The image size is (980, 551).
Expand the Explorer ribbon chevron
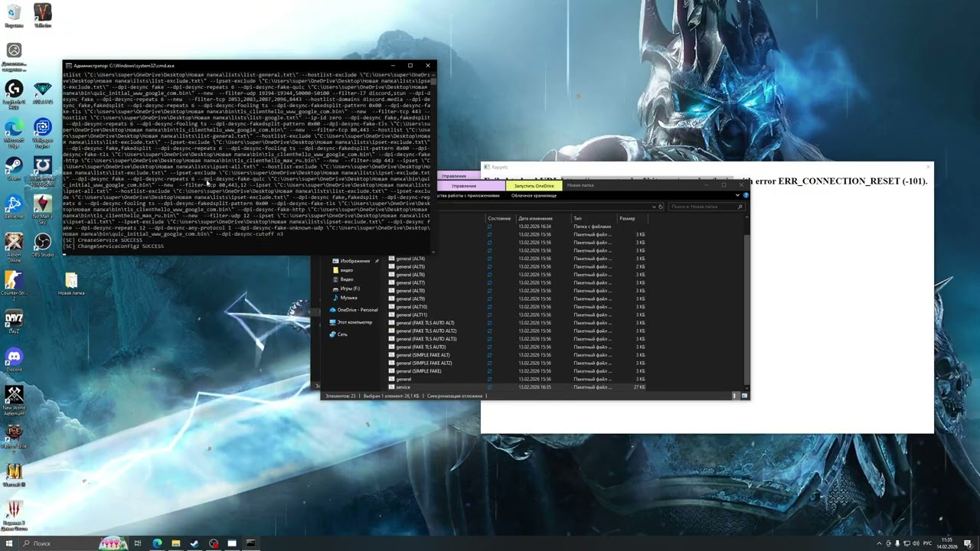pos(737,195)
